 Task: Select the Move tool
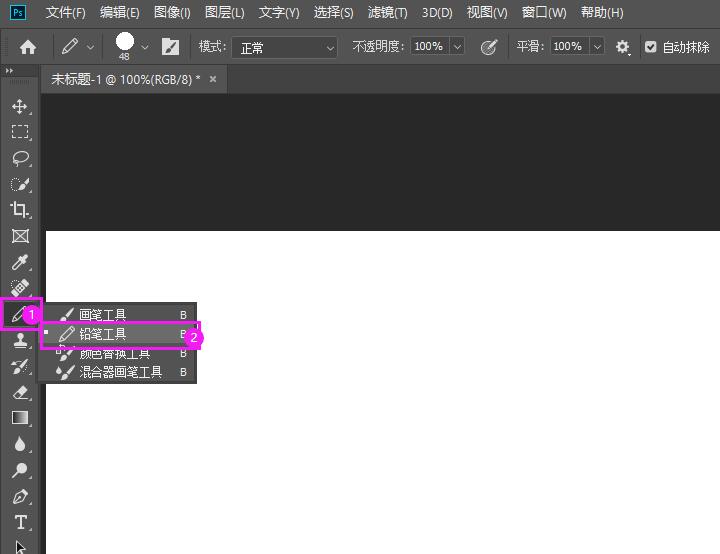coord(20,107)
